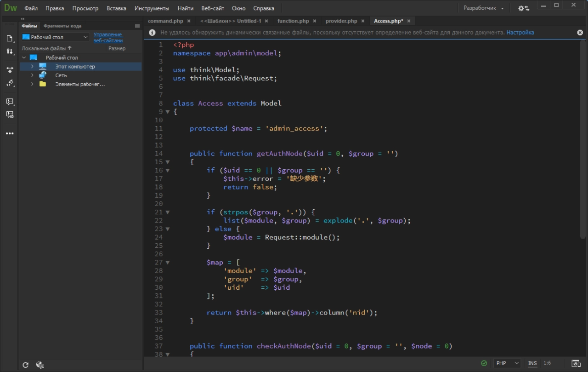Click the file management up-down arrows icon

coord(9,52)
